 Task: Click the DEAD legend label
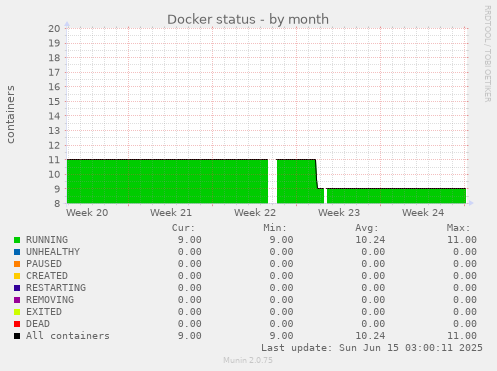pyautogui.click(x=38, y=324)
